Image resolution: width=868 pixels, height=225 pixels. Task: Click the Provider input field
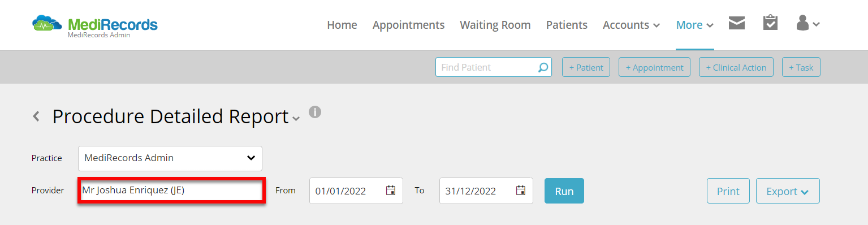point(171,191)
